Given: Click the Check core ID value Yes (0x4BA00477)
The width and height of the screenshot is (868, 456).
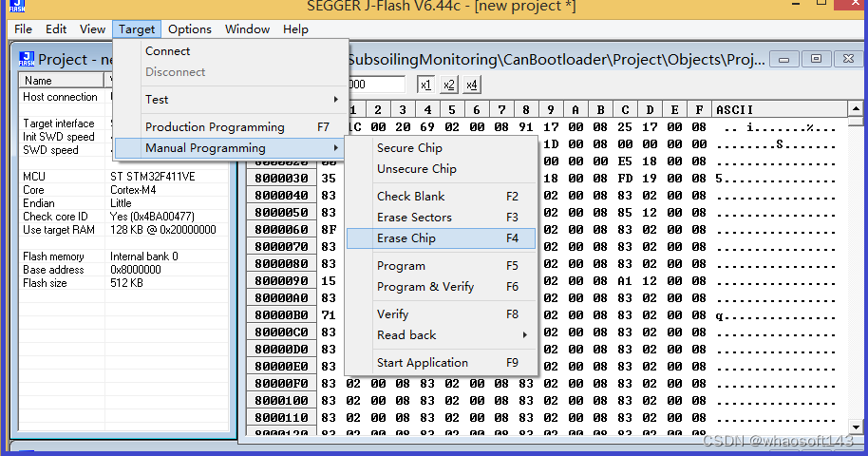Looking at the screenshot, I should pos(152,217).
